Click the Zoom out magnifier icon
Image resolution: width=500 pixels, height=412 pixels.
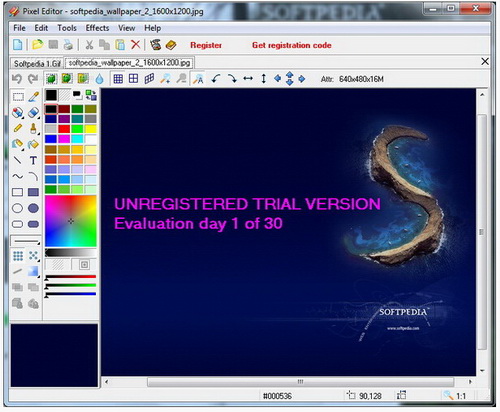pyautogui.click(x=181, y=79)
